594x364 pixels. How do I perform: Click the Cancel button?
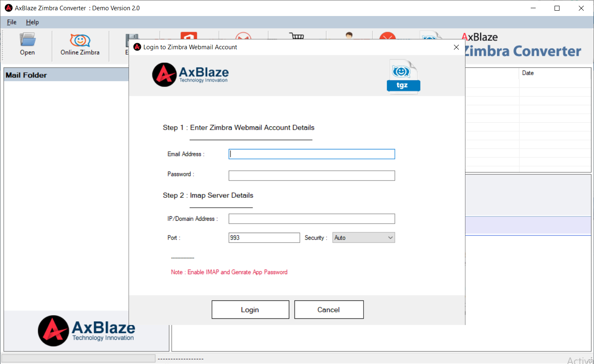tap(329, 309)
